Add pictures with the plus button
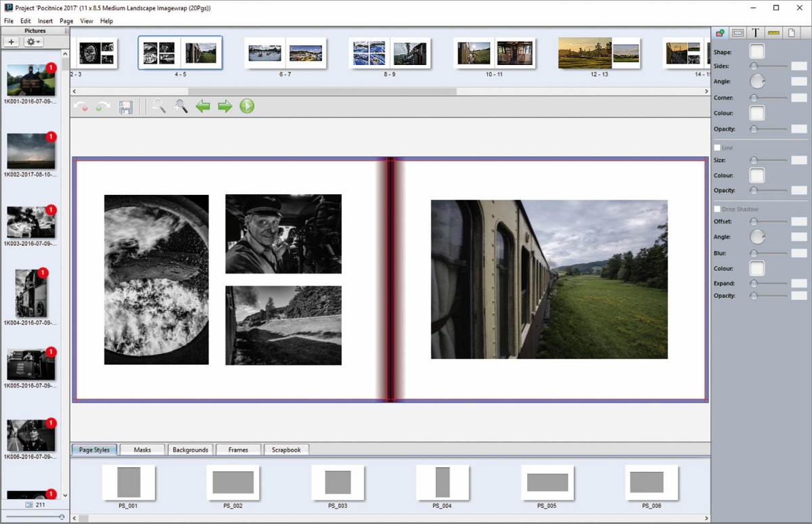The height and width of the screenshot is (524, 812). [12, 42]
